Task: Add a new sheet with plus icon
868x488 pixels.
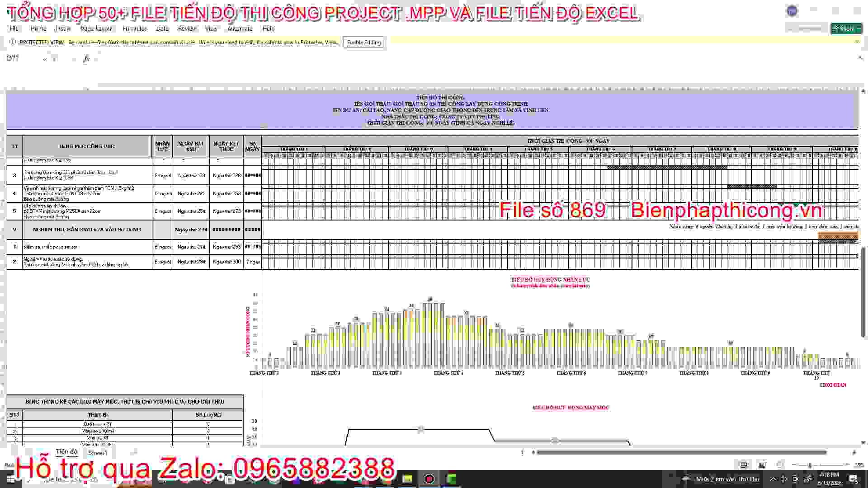Action: tap(134, 452)
